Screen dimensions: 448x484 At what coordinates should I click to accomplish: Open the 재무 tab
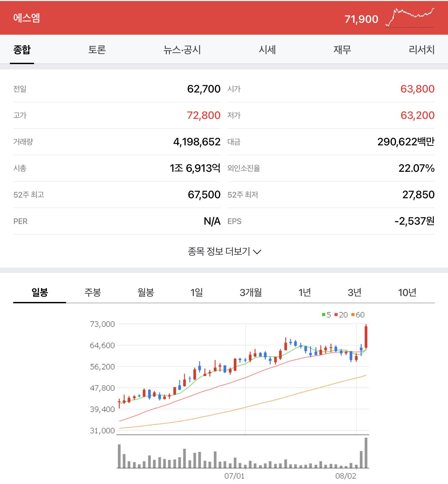coord(342,50)
